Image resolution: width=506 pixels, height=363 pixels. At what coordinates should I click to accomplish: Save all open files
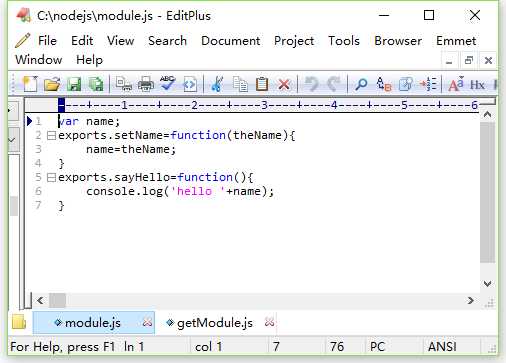[x=96, y=84]
